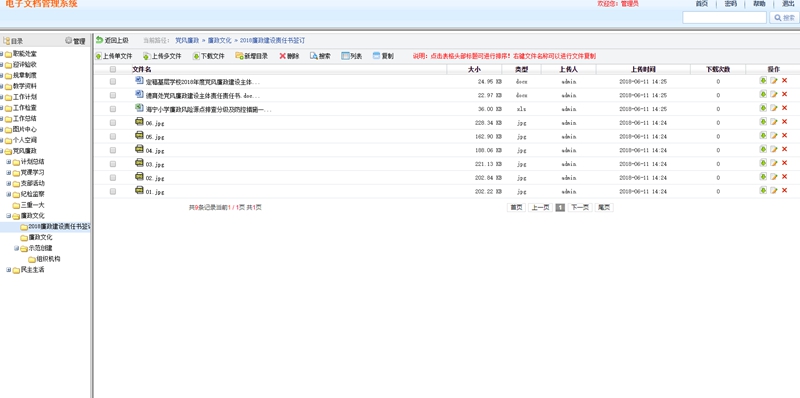Image resolution: width=800 pixels, height=398 pixels.
Task: Edit the xls file with its pencil icon
Action: click(774, 108)
